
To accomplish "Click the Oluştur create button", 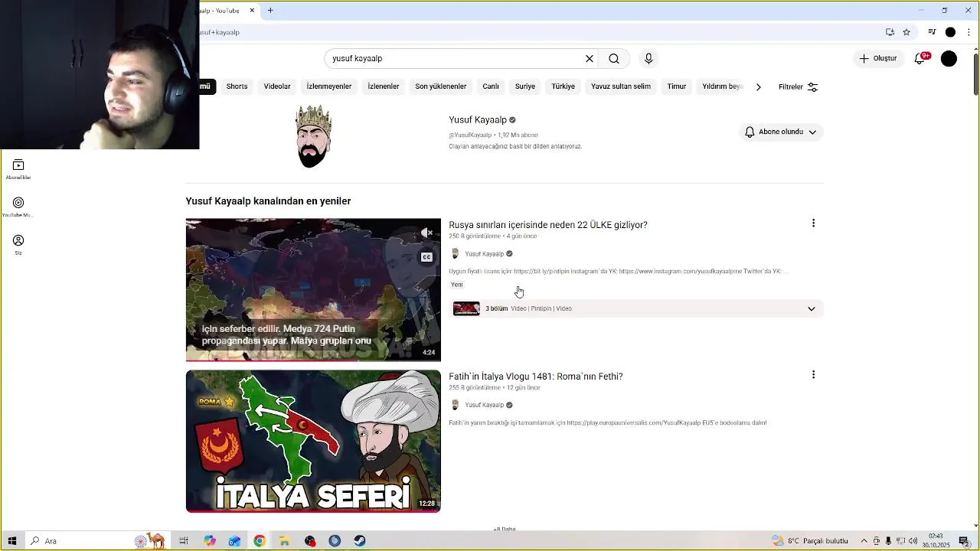I will (x=878, y=58).
